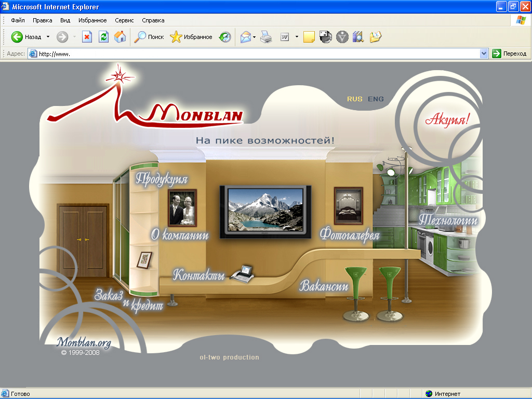This screenshot has width=532, height=399.
Task: Click the books research toolbar icon
Action: pyautogui.click(x=358, y=37)
